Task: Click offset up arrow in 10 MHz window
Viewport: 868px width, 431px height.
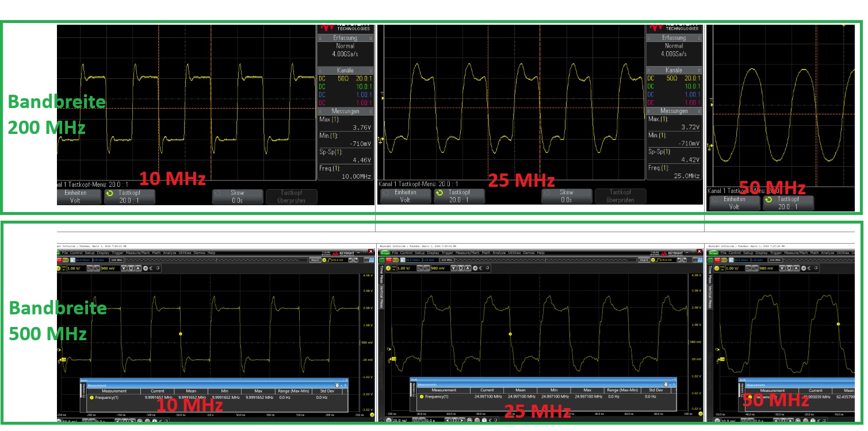Action: pos(138,268)
